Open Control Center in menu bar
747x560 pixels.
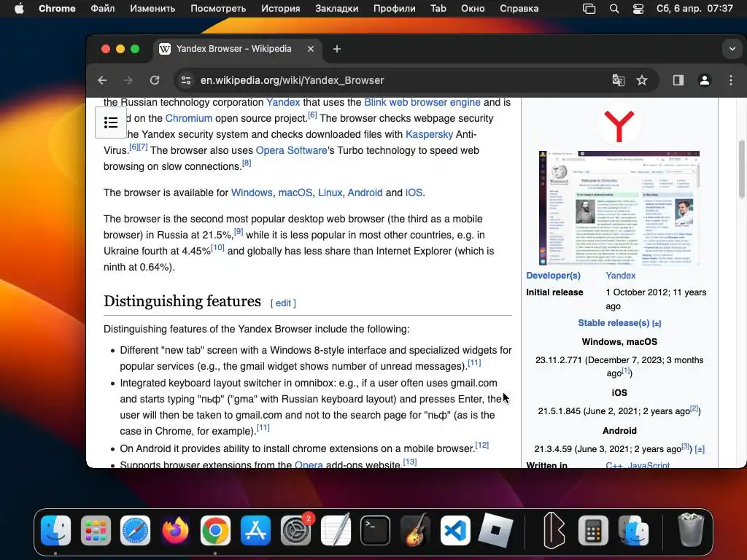(x=638, y=9)
